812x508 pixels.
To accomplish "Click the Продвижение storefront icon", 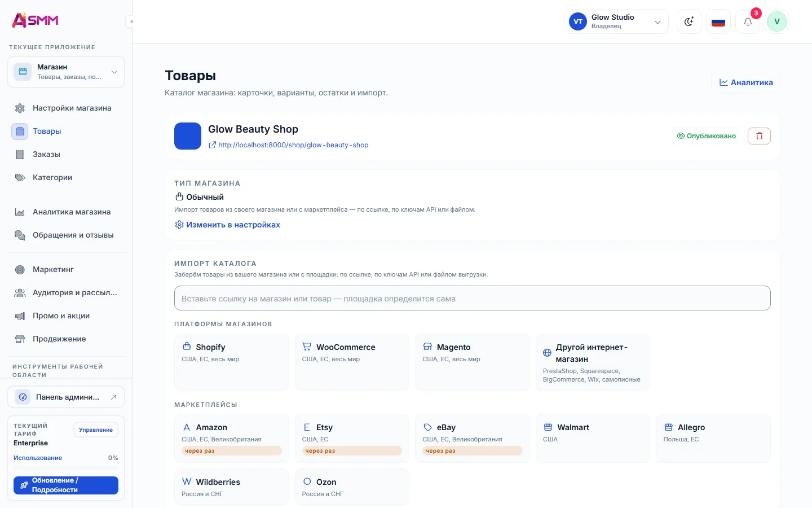I will (20, 339).
